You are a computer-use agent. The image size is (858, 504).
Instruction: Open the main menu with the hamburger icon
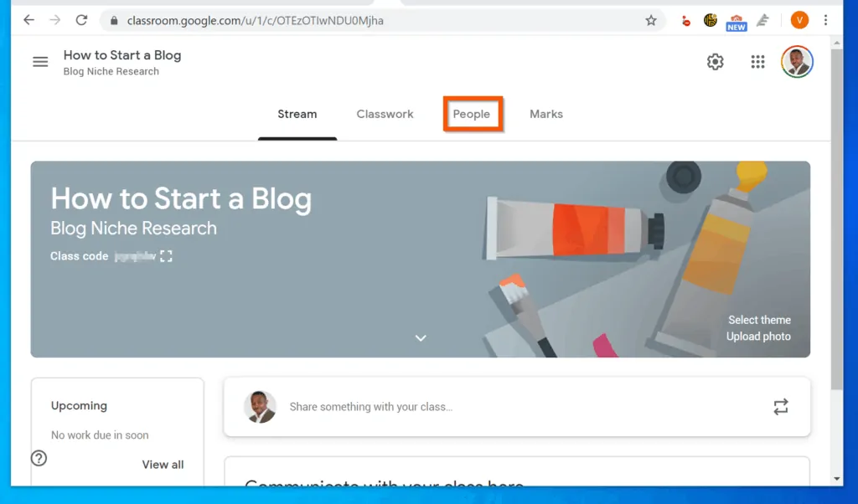pos(40,61)
